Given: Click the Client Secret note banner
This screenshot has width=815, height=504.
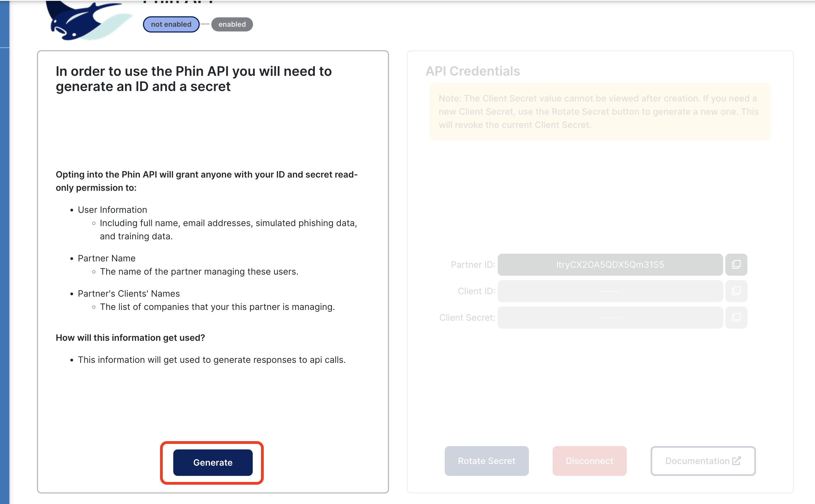Looking at the screenshot, I should 600,112.
